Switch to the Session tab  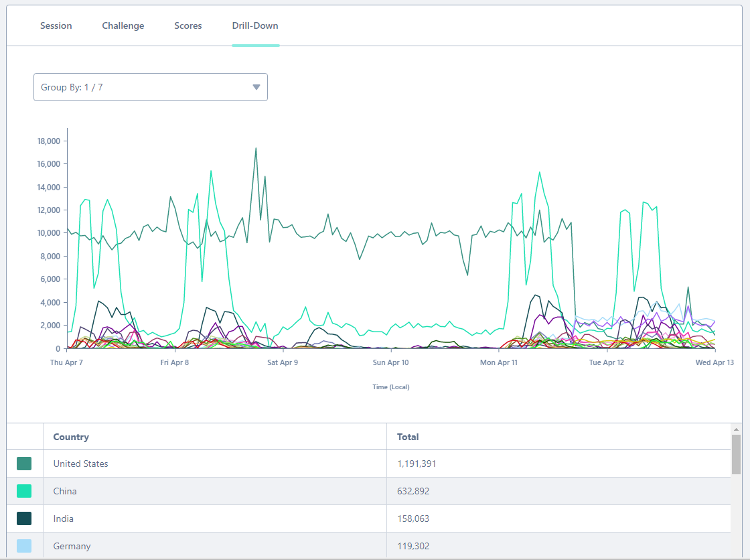click(x=56, y=25)
